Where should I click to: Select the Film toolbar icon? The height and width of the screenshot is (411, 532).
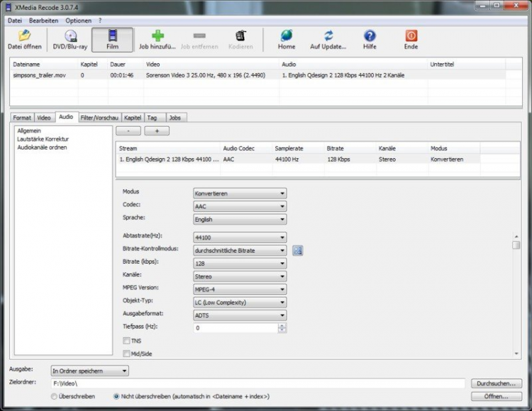112,35
